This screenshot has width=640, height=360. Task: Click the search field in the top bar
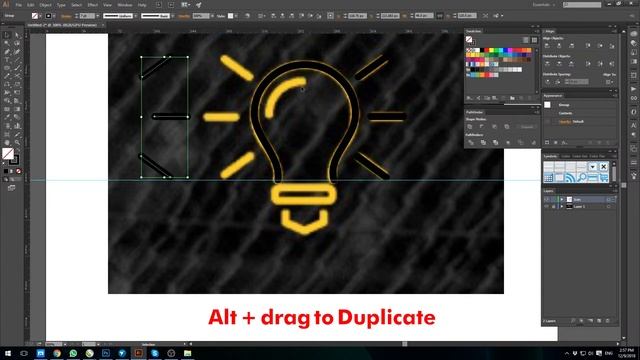[582, 4]
